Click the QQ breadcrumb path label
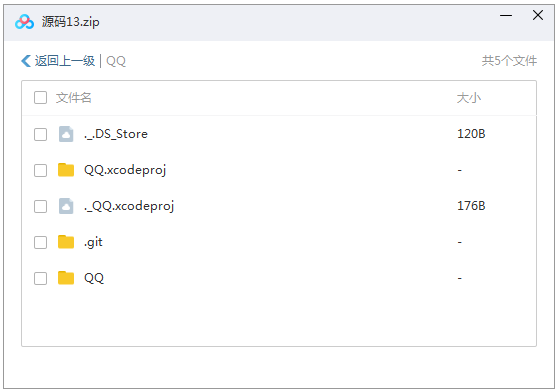 click(x=116, y=61)
